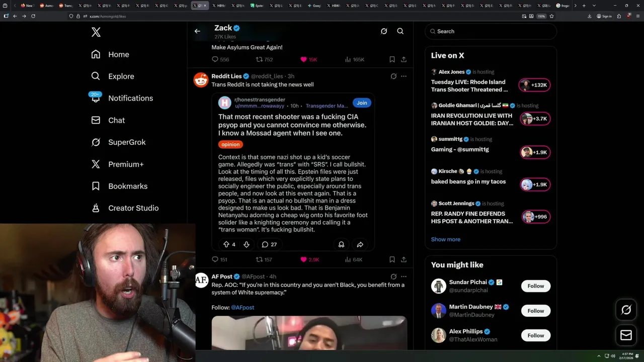Click the Grok icon in the profile header
The image size is (644, 362).
[x=384, y=31]
